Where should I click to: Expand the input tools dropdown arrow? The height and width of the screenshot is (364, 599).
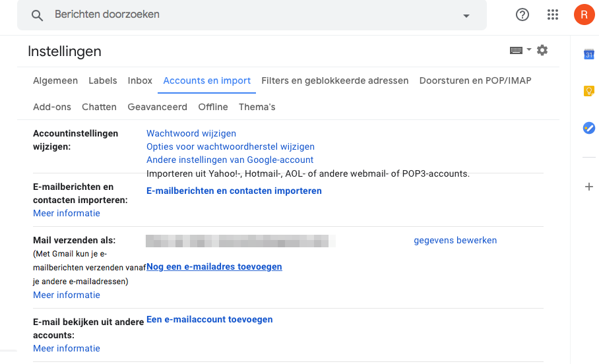pos(528,49)
